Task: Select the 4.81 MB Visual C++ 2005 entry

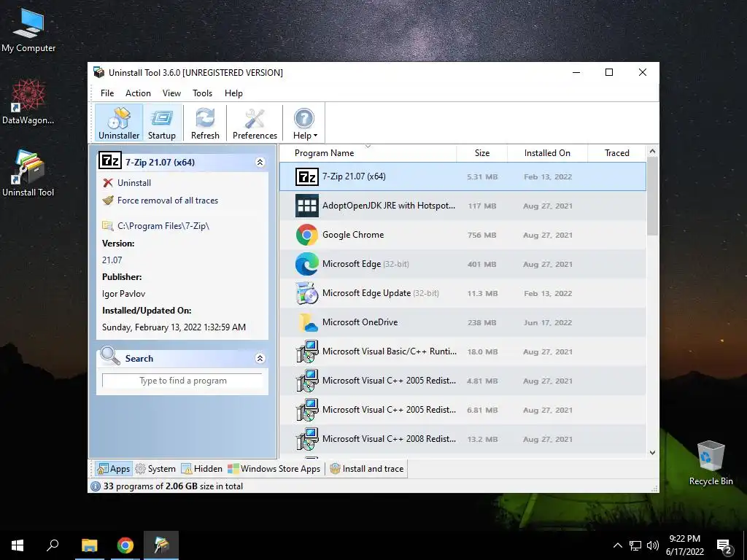Action: point(462,381)
